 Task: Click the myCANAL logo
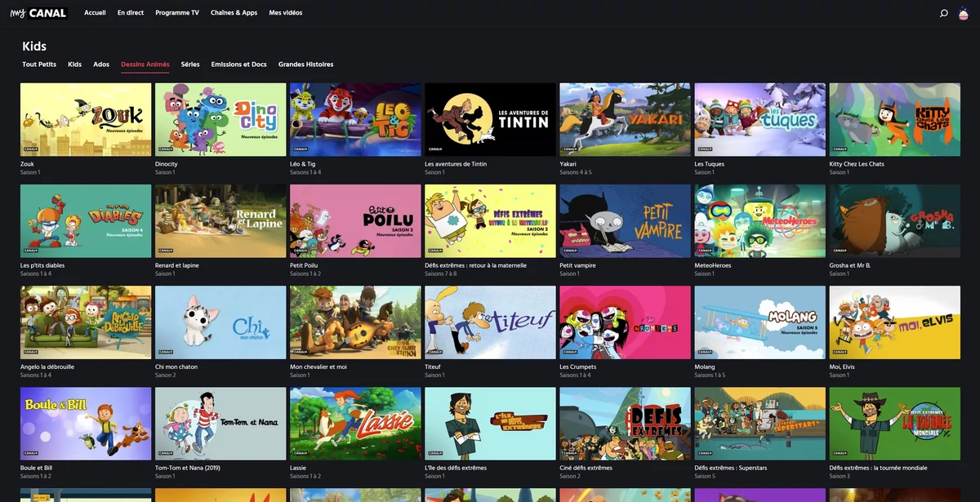click(38, 13)
